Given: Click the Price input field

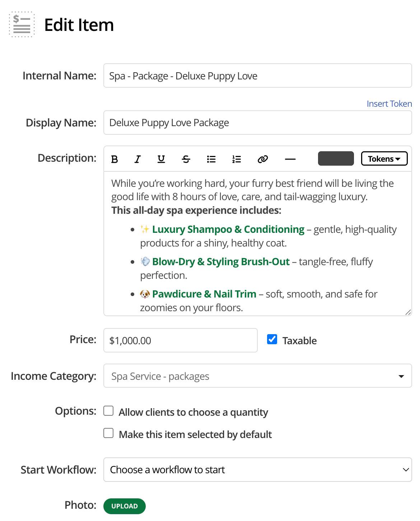Looking at the screenshot, I should [180, 341].
